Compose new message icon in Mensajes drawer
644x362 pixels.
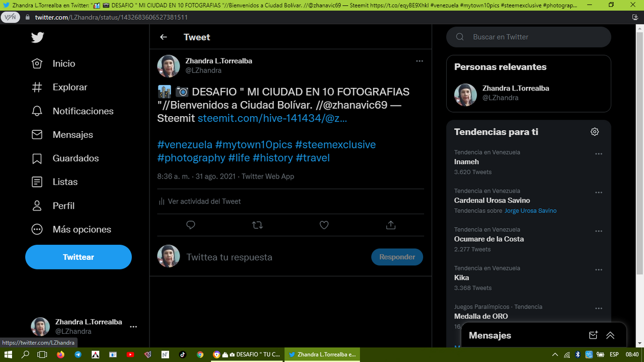(593, 335)
